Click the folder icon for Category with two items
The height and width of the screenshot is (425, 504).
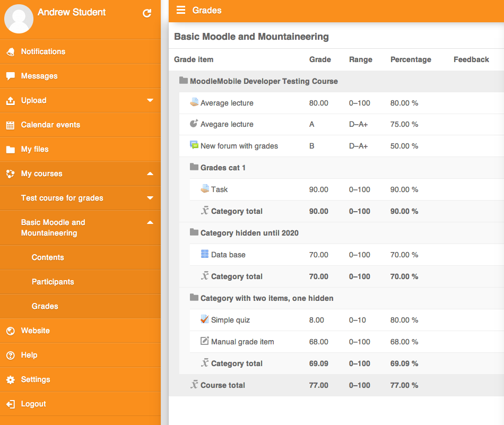[x=194, y=297]
